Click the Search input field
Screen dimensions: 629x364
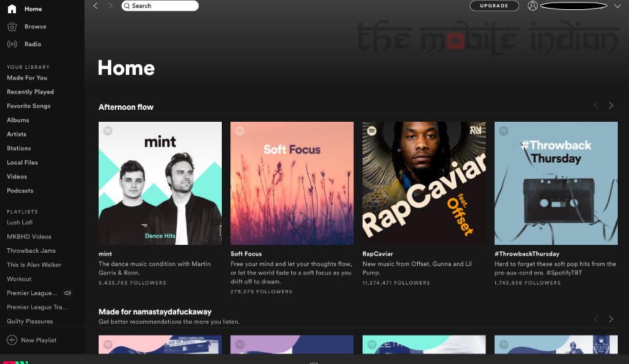pos(160,5)
